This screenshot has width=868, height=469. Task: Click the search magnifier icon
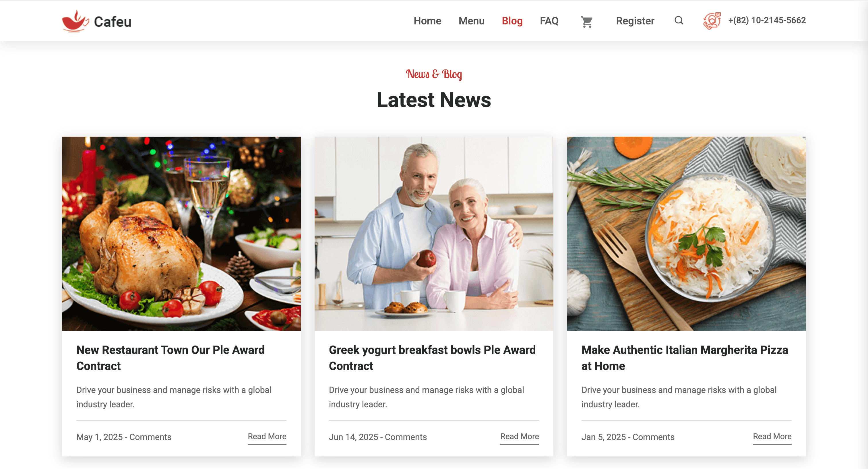tap(679, 21)
